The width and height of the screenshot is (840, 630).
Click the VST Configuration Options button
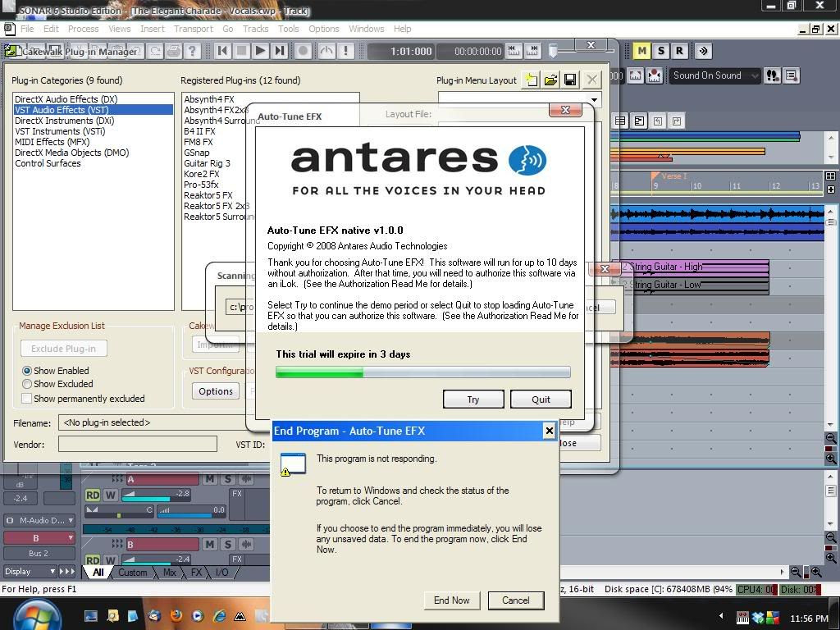point(216,391)
